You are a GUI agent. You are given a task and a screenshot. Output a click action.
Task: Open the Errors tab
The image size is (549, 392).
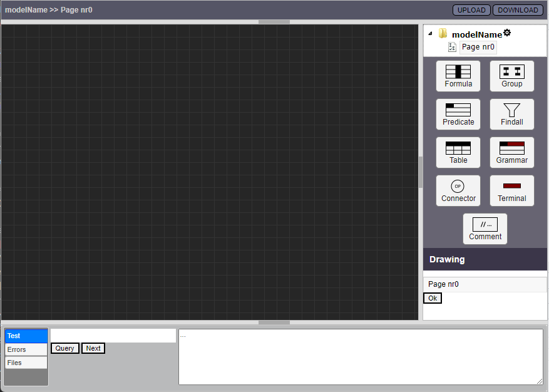(26, 349)
